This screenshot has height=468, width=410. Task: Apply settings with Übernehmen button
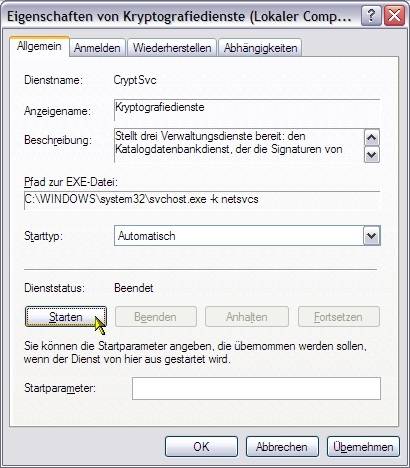363,447
